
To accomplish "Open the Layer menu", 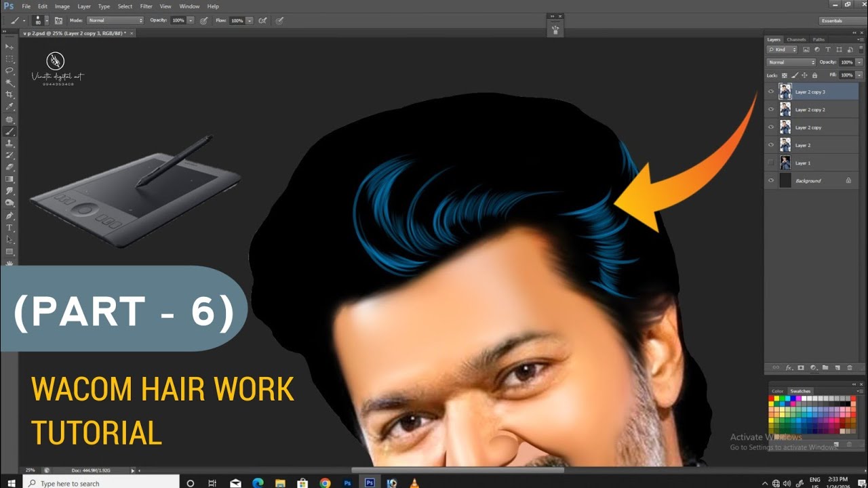I will coord(84,6).
